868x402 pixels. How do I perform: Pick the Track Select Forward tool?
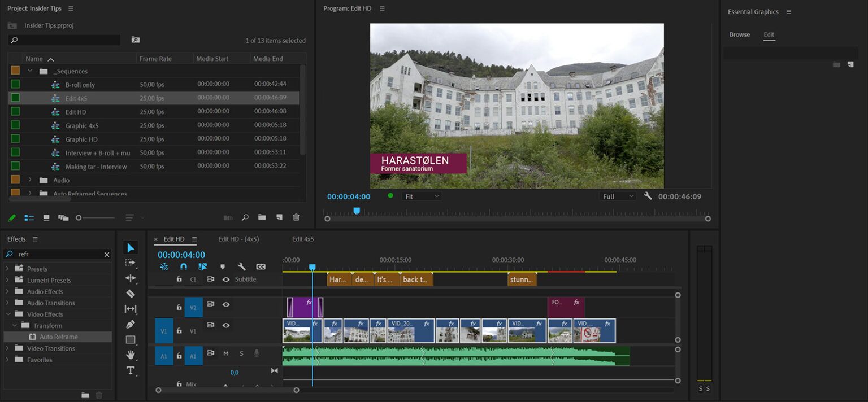tap(130, 263)
